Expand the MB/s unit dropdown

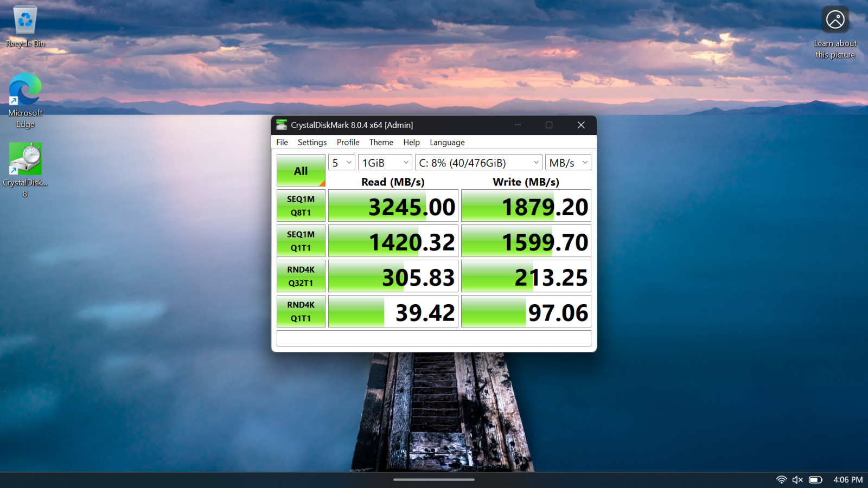pos(568,163)
